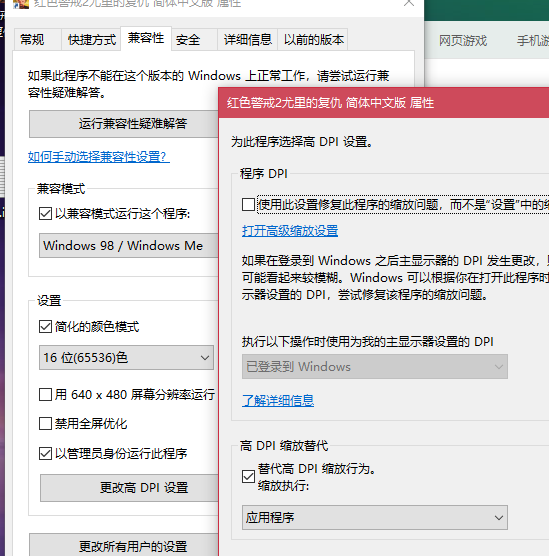Click the 为此程序选择高 DPI 设置 text
This screenshot has height=556, width=549.
(x=302, y=142)
